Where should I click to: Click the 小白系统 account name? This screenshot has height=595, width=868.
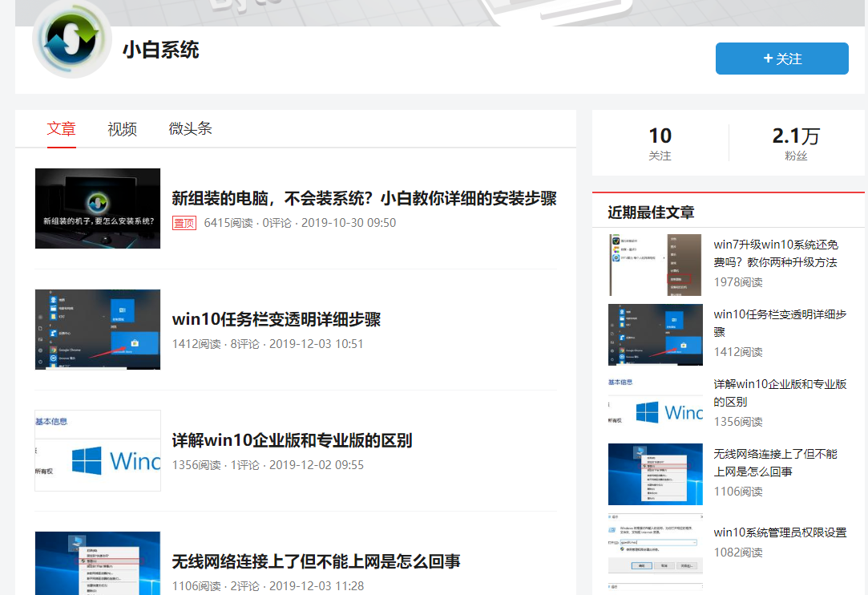point(160,50)
